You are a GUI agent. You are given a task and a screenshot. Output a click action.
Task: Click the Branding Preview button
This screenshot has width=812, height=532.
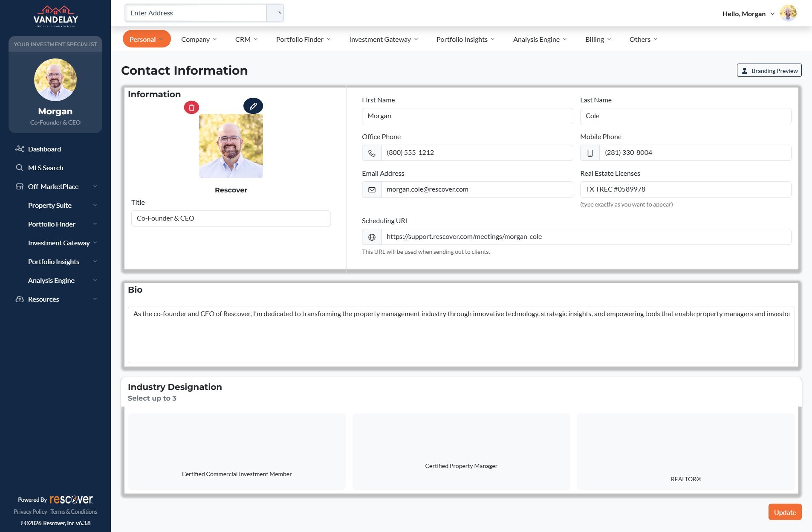tap(769, 70)
